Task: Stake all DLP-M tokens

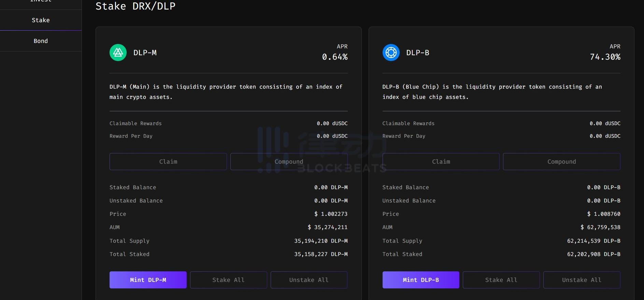Action: [228, 280]
